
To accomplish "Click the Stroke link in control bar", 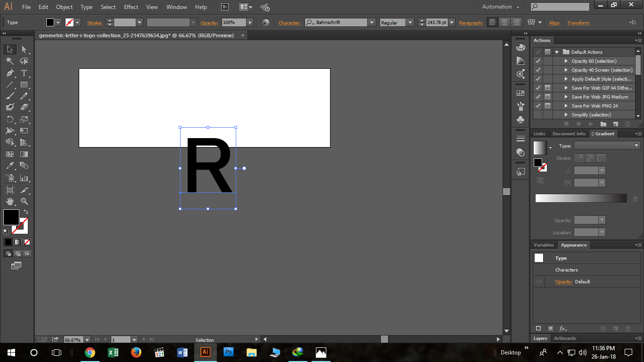I will (95, 23).
